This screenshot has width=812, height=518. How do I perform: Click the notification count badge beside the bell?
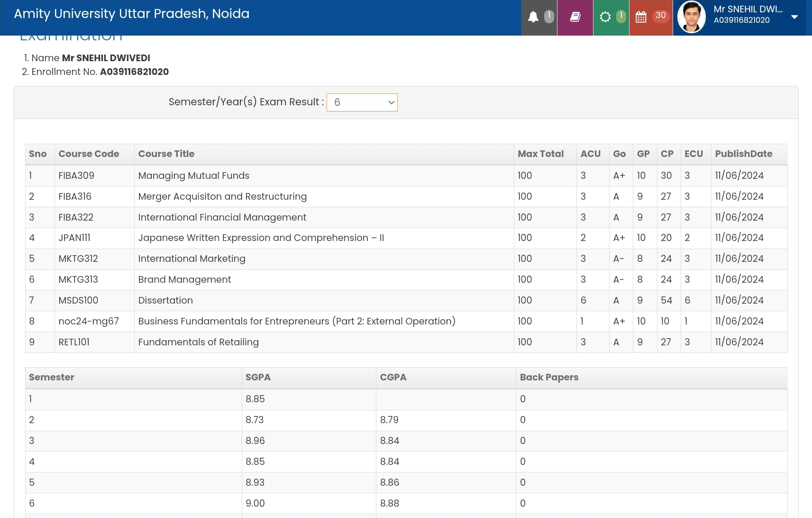pyautogui.click(x=549, y=16)
